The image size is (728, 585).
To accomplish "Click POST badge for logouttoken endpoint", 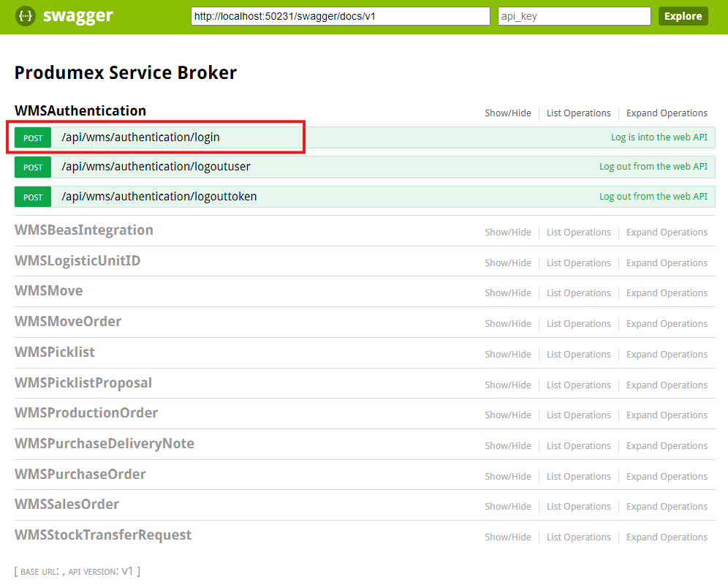I will coord(33,197).
